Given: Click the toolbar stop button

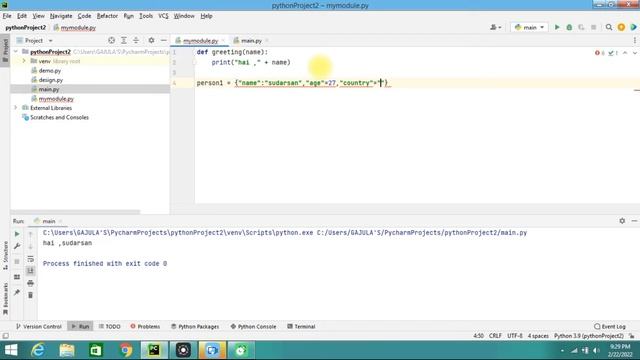Looking at the screenshot, I should click(593, 27).
